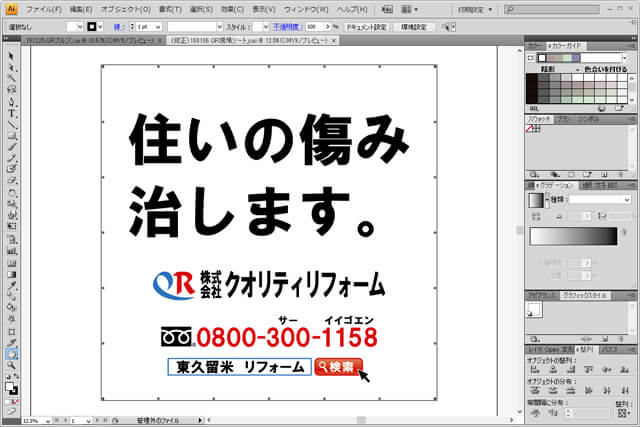Click the none swatch in スウォッチ panel

click(x=530, y=129)
